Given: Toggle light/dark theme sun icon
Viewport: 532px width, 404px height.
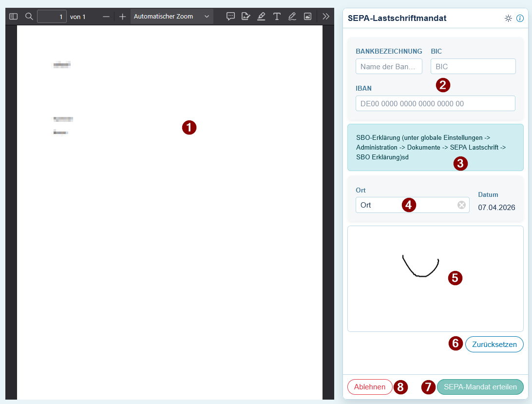Looking at the screenshot, I should tap(508, 19).
